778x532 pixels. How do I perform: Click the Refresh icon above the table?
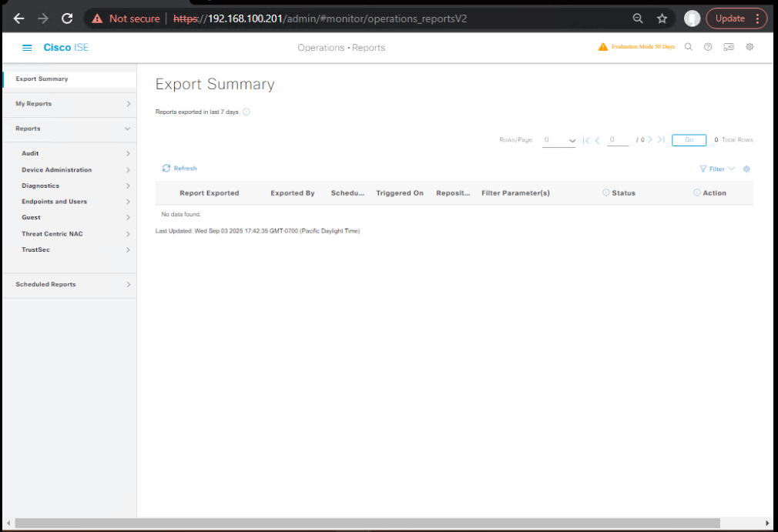pos(166,169)
